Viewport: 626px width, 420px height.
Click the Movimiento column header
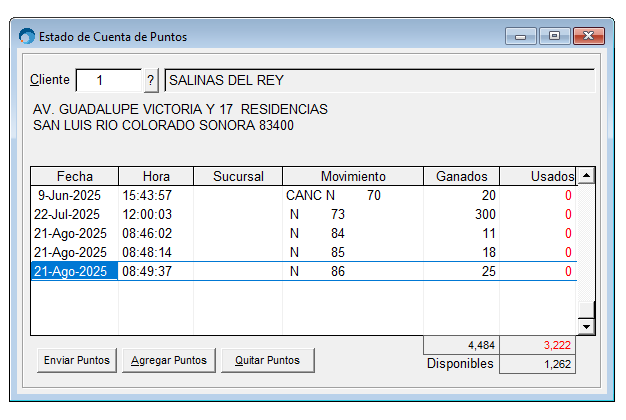pos(353,176)
